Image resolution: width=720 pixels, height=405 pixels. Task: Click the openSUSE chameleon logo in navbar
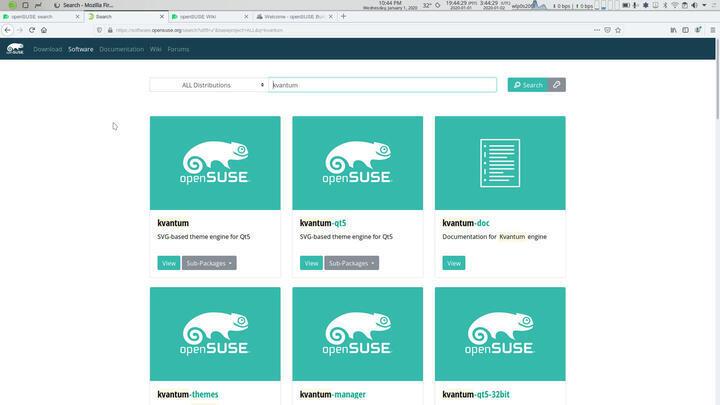(15, 49)
